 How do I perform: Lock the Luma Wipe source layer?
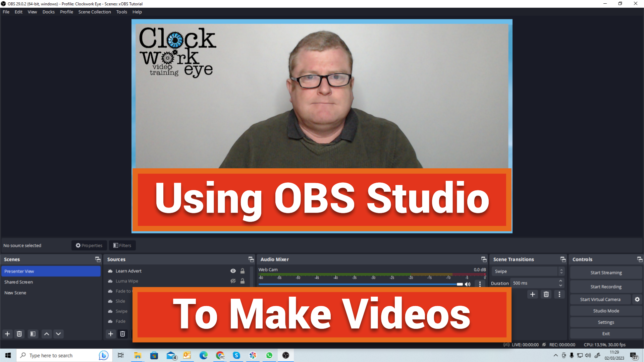(x=242, y=281)
